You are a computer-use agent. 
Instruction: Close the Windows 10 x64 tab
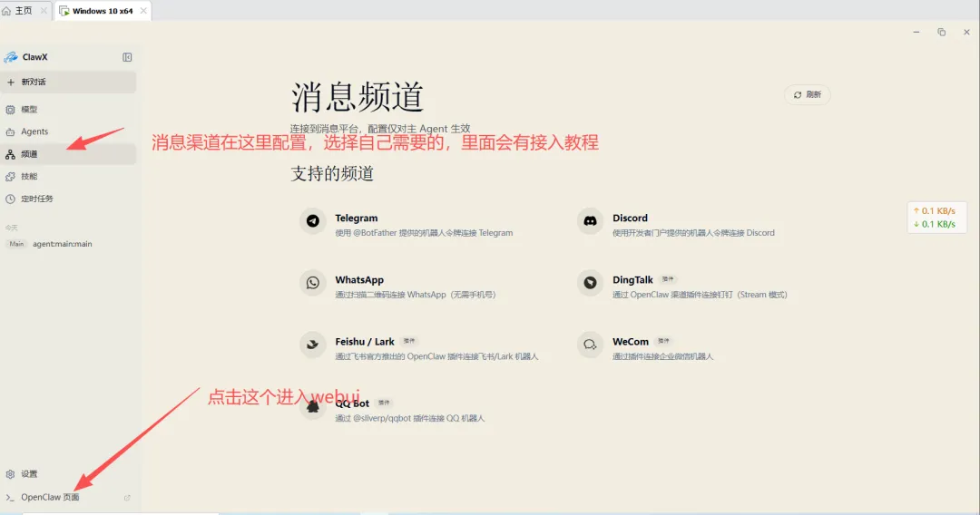(x=143, y=11)
